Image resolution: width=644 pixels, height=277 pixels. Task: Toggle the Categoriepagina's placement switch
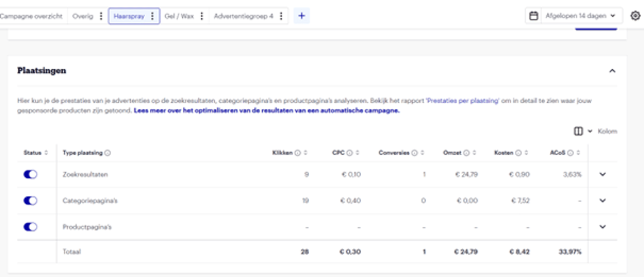click(30, 200)
